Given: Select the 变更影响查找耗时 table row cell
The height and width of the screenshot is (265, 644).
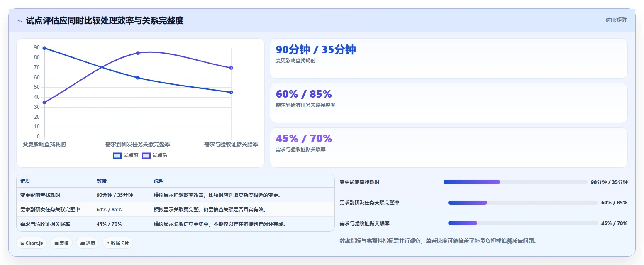Looking at the screenshot, I should 40,195.
